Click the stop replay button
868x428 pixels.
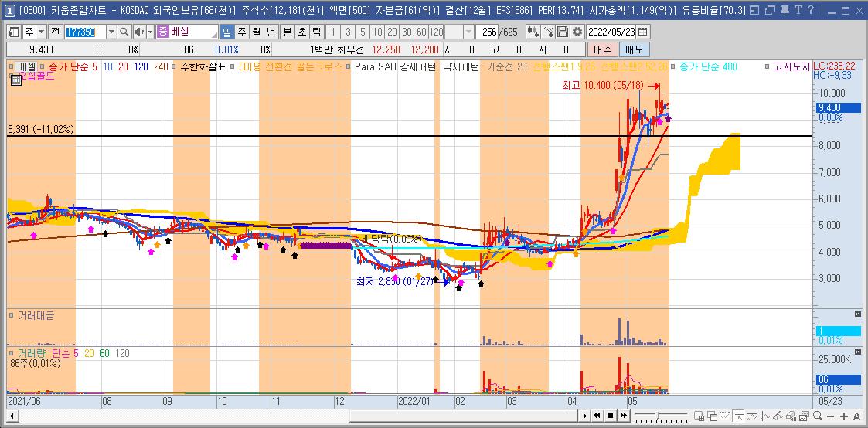(x=611, y=416)
